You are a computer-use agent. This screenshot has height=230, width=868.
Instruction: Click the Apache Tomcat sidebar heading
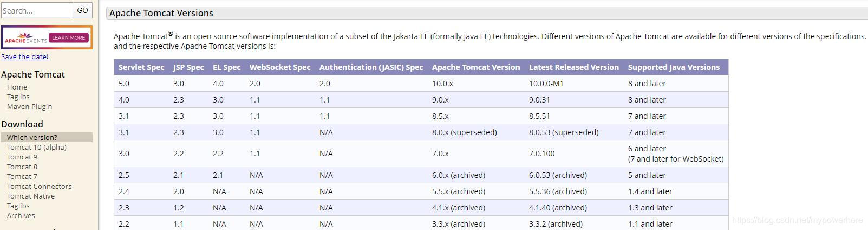pyautogui.click(x=33, y=74)
